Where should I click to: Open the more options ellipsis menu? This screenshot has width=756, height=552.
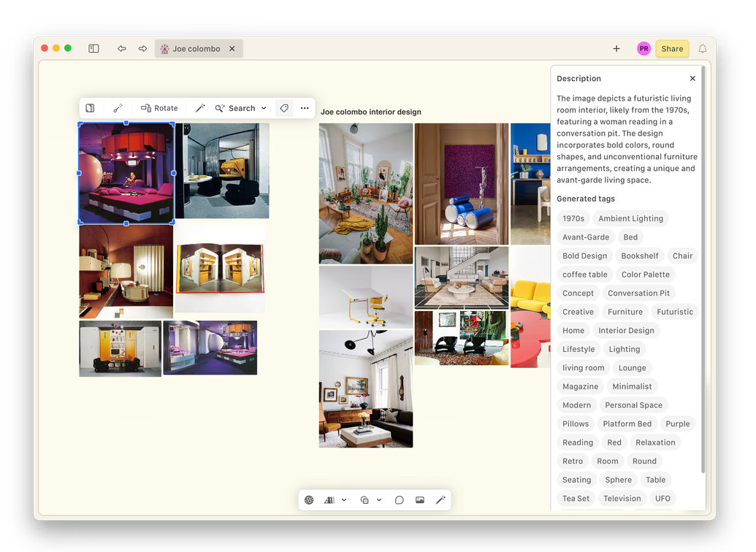point(305,108)
